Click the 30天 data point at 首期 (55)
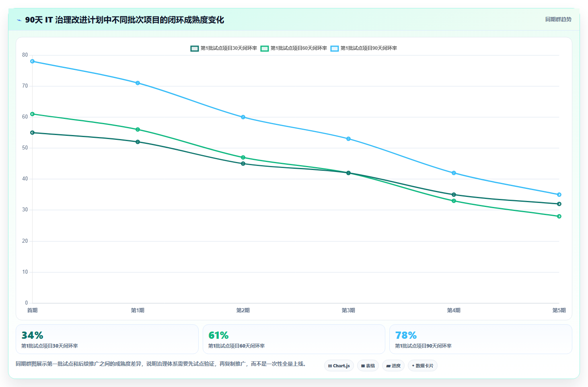The height and width of the screenshot is (387, 588). coord(32,133)
